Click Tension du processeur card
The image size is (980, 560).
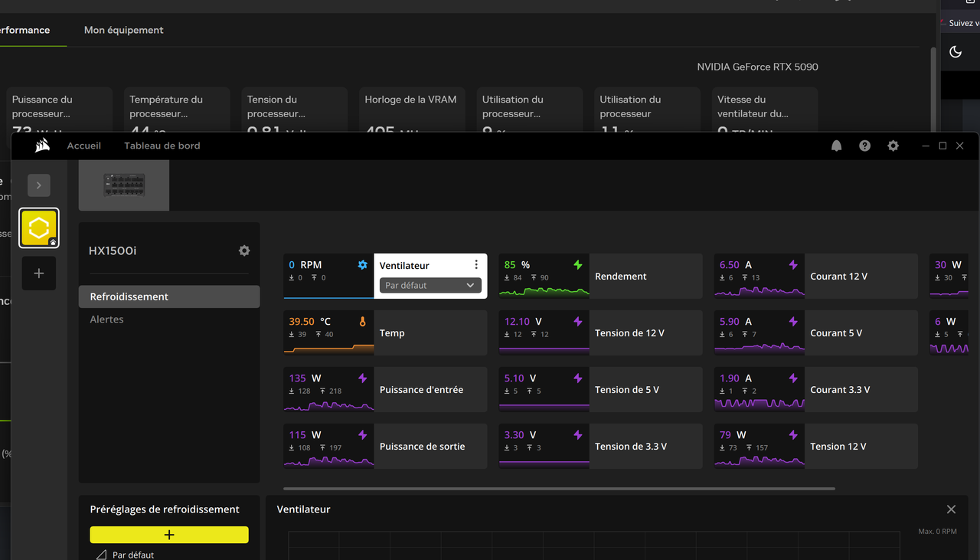[295, 110]
